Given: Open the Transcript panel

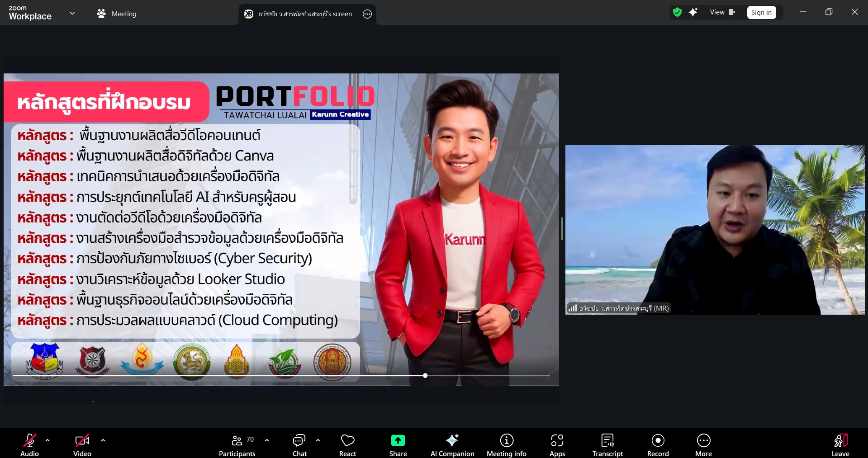Looking at the screenshot, I should (607, 444).
